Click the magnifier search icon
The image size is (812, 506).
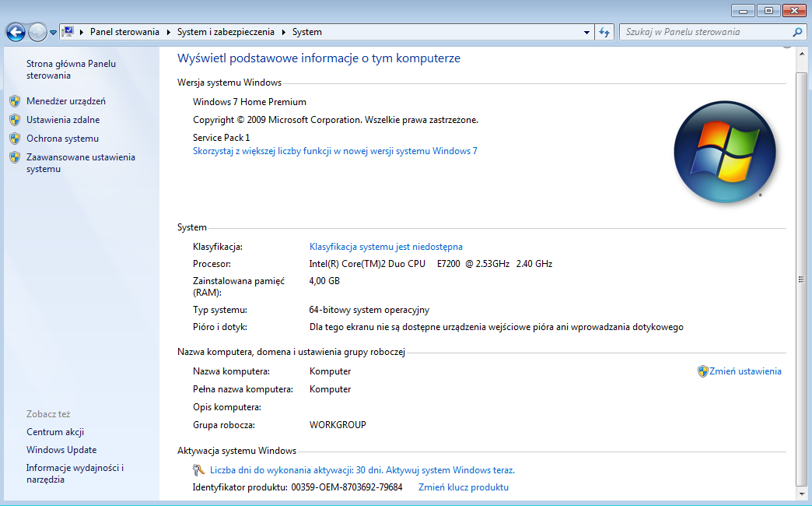(797, 32)
